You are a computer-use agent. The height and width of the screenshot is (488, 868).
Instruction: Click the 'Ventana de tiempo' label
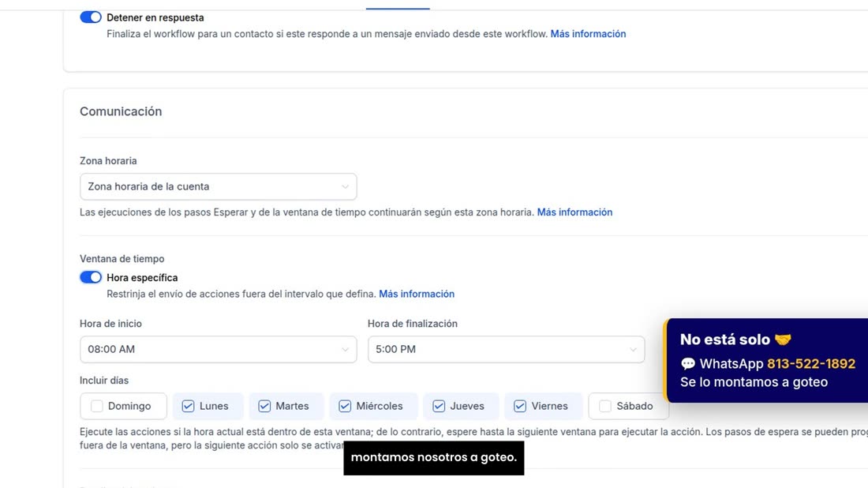122,259
